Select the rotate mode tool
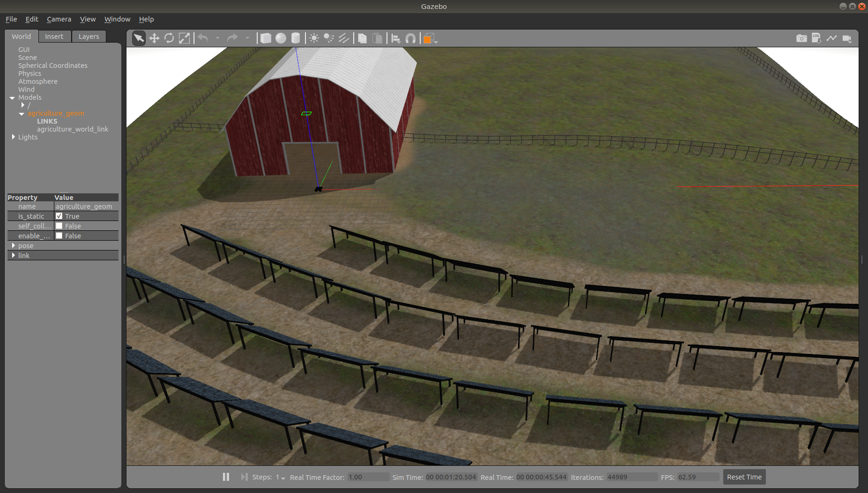 point(169,38)
